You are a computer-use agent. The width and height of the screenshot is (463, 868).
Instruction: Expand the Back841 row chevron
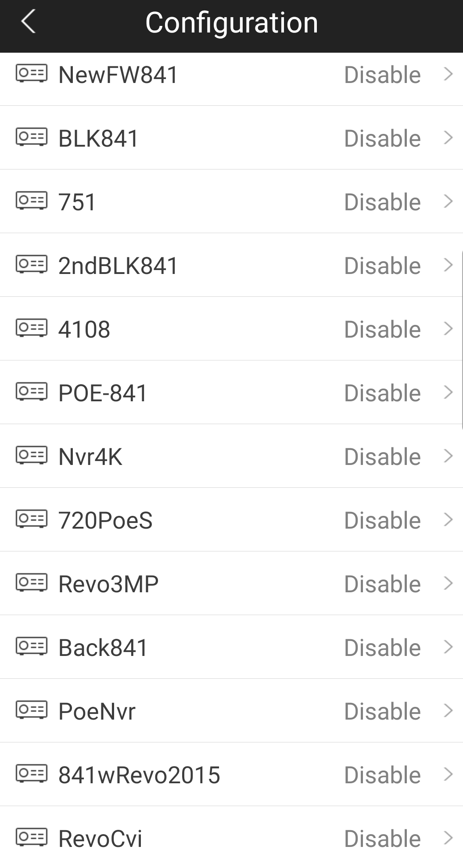(x=448, y=647)
